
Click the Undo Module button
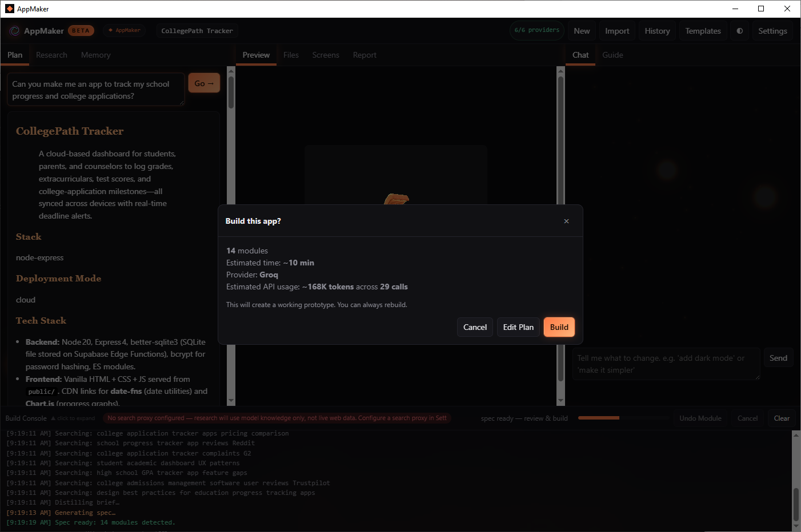[700, 418]
